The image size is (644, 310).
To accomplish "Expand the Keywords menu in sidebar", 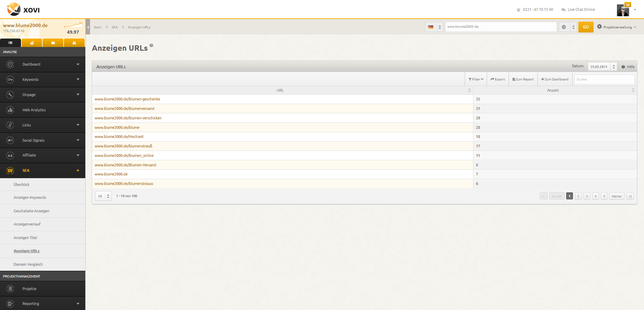I will pyautogui.click(x=43, y=79).
